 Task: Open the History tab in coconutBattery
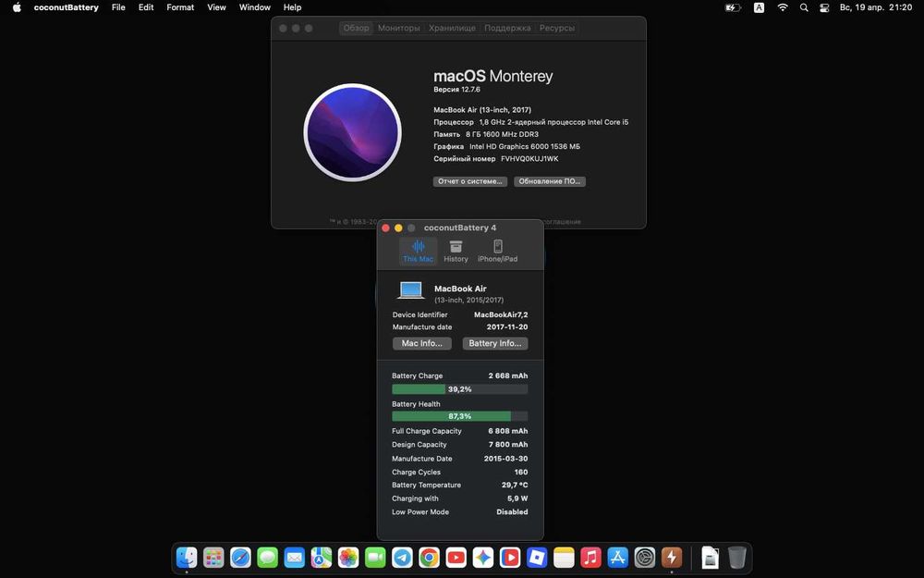pos(456,252)
